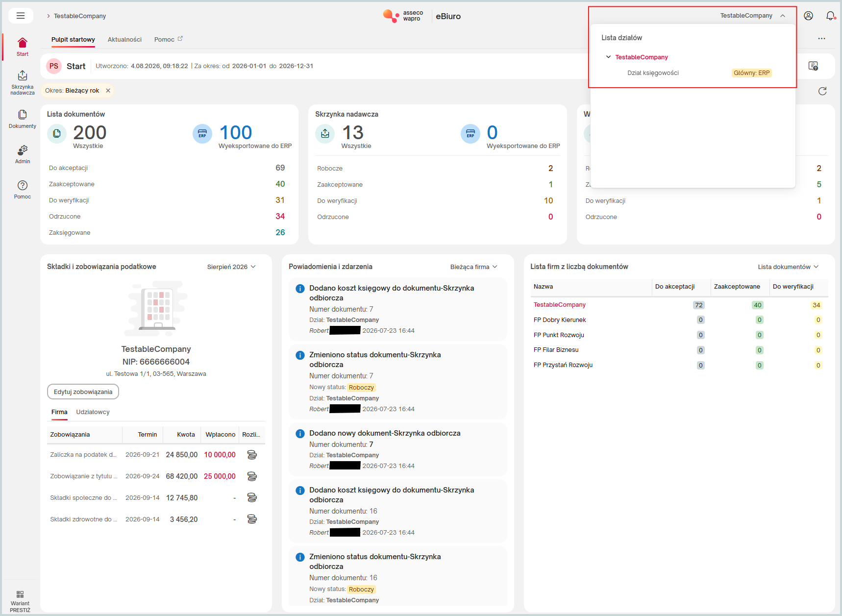Click the PS avatar badge
Screen dimensions: 842x616
54,66
